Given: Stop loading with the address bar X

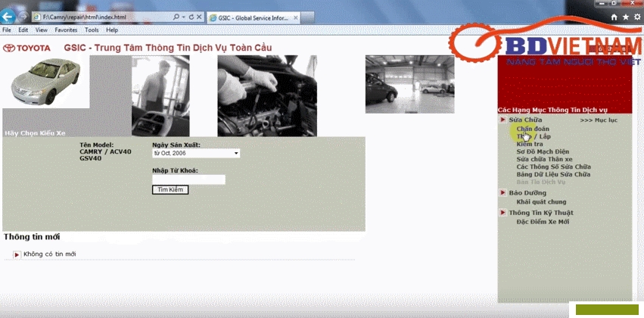Looking at the screenshot, I should (199, 17).
